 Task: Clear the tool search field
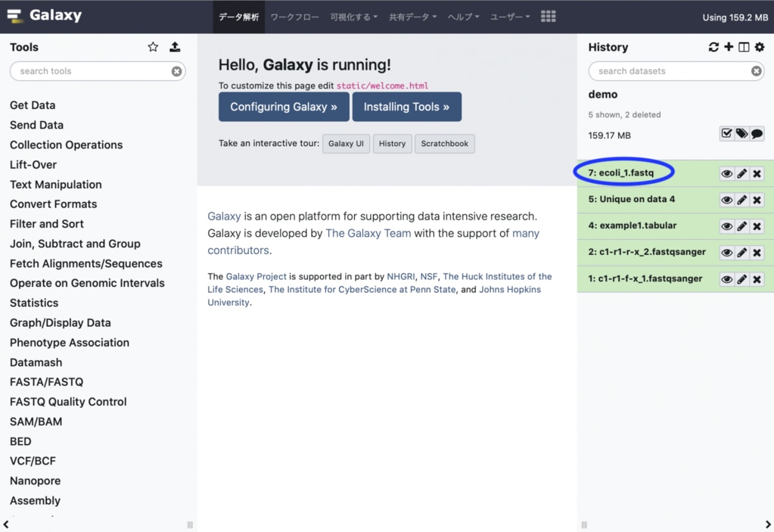coord(176,72)
